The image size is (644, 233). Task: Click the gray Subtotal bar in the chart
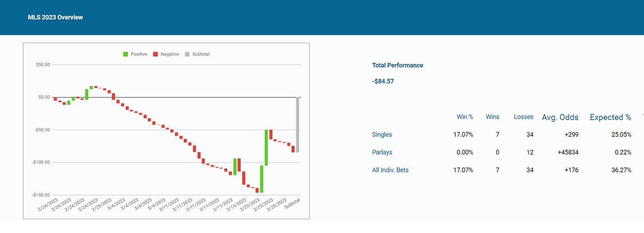pyautogui.click(x=298, y=125)
